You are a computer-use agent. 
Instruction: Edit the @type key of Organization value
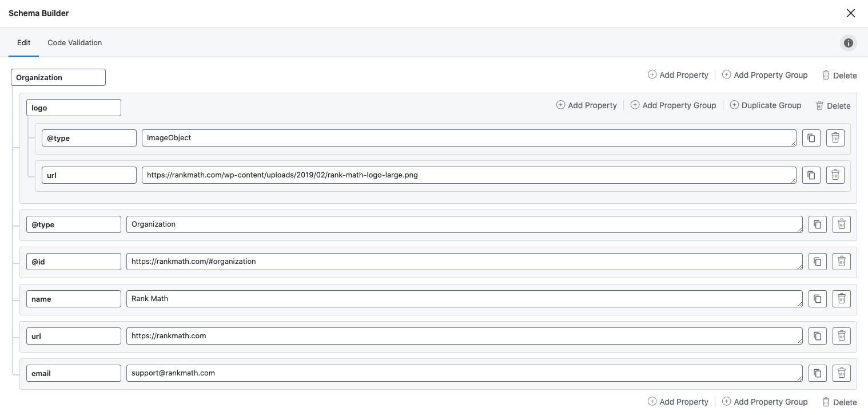[74, 224]
